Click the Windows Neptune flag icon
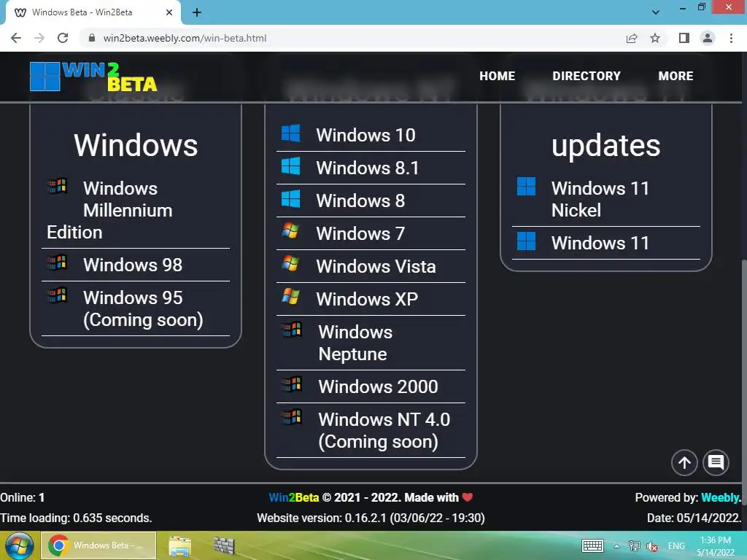The height and width of the screenshot is (560, 747). tap(292, 330)
